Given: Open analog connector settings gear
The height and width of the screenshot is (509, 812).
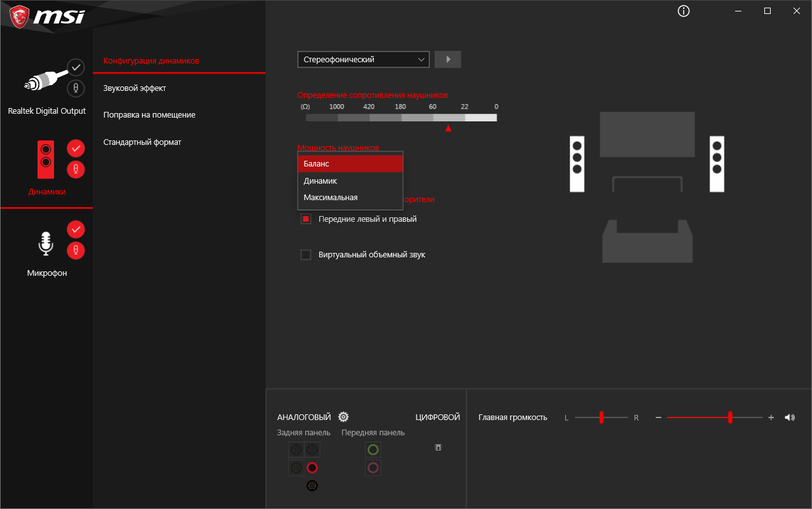Looking at the screenshot, I should [x=343, y=417].
